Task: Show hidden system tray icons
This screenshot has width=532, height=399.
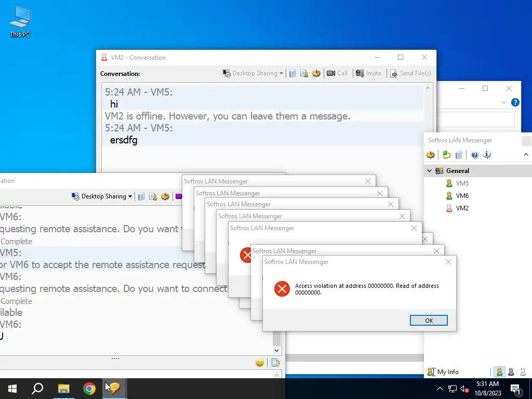Action: pos(440,389)
